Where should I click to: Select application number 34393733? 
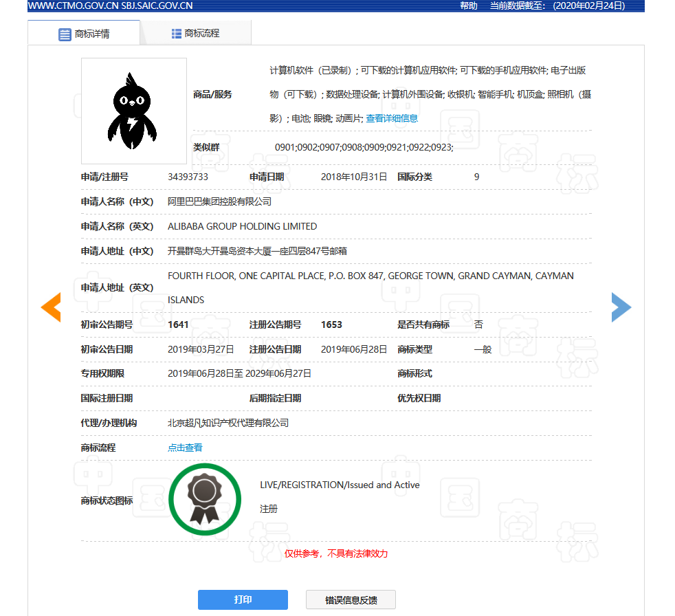point(188,177)
